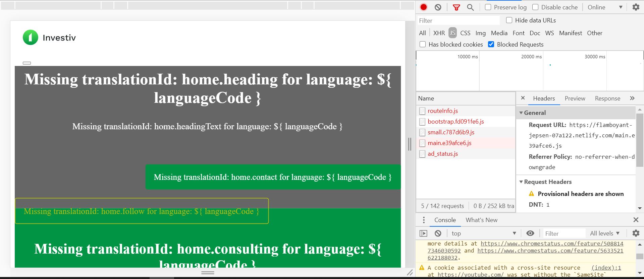Viewport: 644px width, 279px height.
Task: Select the small.c787d6b9.js request
Action: 466,132
